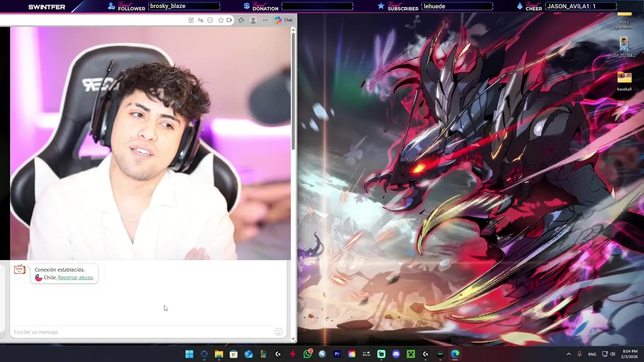This screenshot has width=644, height=362.
Task: Open the Edge settings and more menu
Action: (x=265, y=20)
